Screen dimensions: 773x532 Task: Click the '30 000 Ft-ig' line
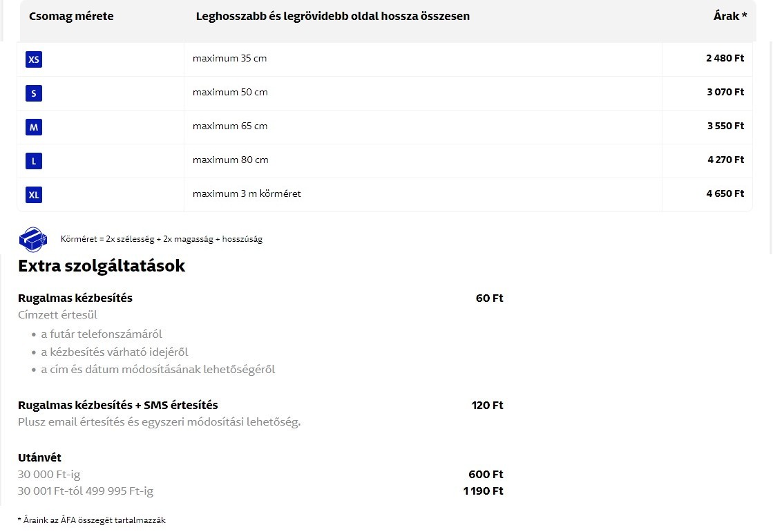click(49, 475)
